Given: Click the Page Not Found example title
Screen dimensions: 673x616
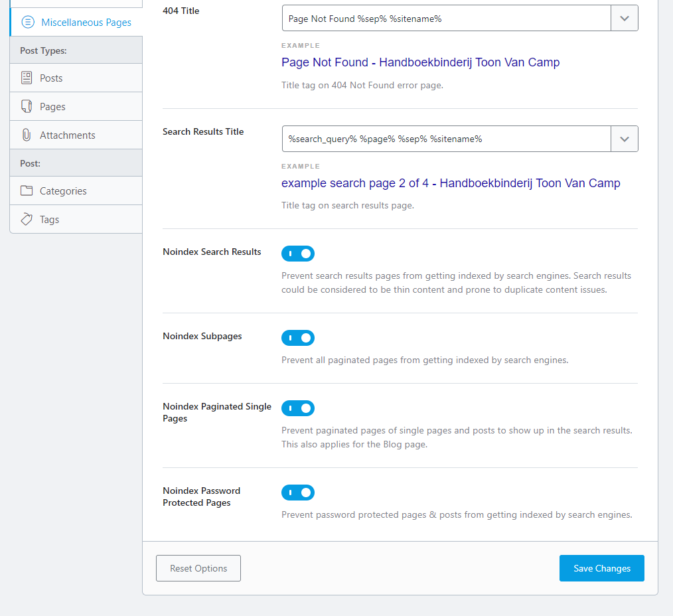Looking at the screenshot, I should [x=420, y=62].
